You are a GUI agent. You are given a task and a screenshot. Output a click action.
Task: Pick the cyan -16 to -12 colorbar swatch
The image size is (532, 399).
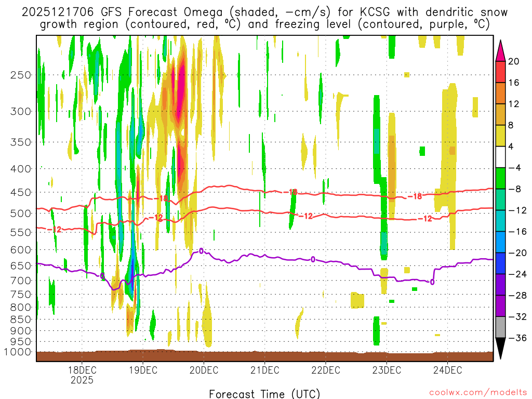click(500, 221)
